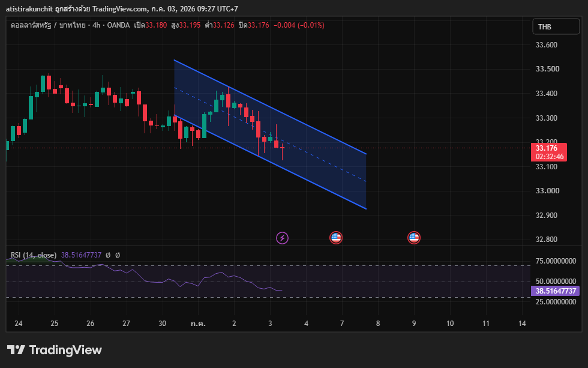Click the 25.00000000 RSI axis label
Image resolution: width=588 pixels, height=368 pixels.
click(556, 301)
